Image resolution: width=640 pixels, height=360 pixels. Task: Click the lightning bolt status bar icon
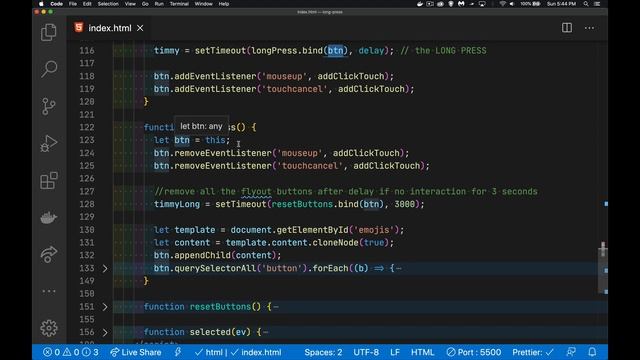[x=178, y=352]
